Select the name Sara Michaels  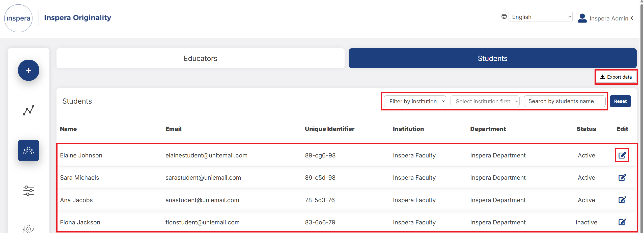[79, 178]
